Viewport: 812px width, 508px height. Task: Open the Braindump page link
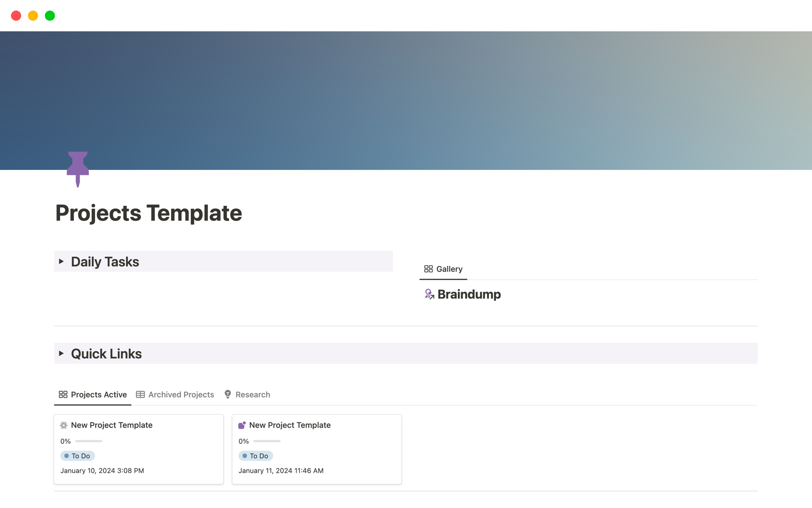coord(469,294)
